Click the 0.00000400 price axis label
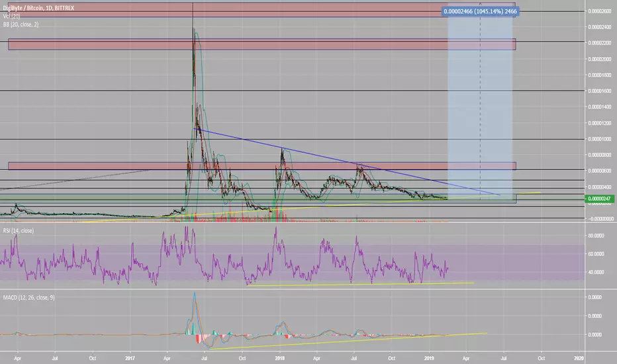Image resolution: width=617 pixels, height=364 pixels. coord(600,187)
